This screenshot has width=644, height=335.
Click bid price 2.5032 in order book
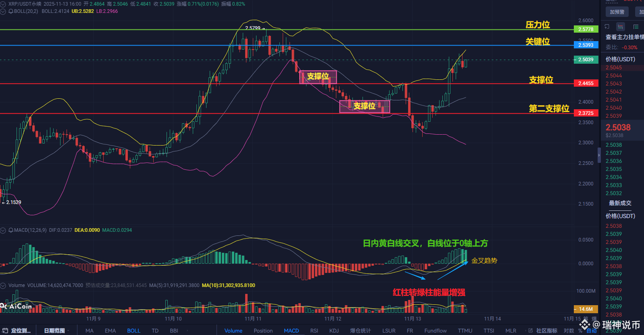click(614, 194)
